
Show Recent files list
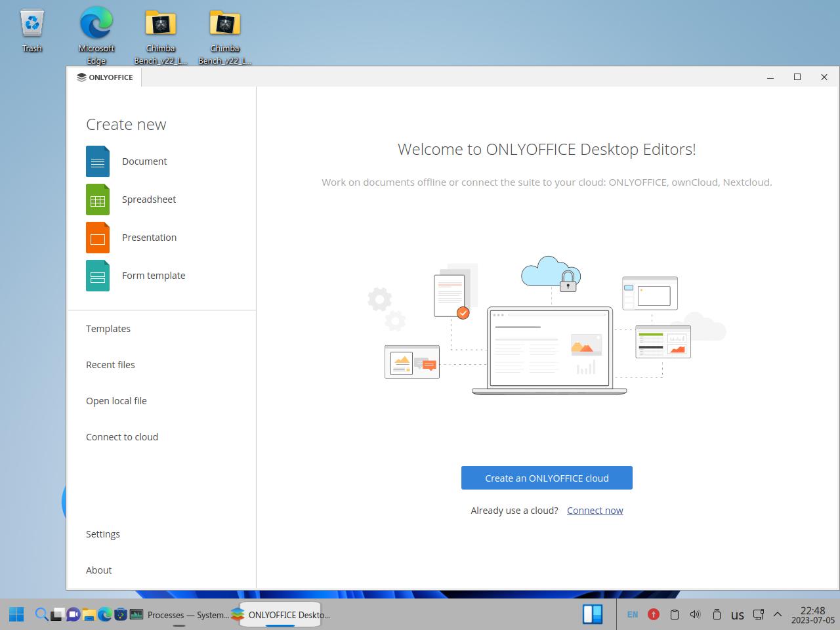point(110,365)
